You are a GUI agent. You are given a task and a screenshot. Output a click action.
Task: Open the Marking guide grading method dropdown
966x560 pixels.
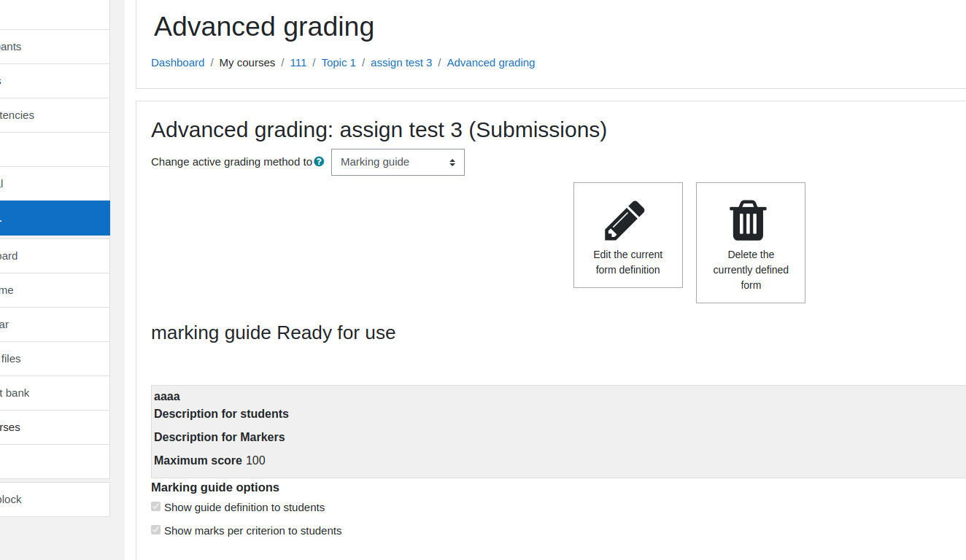(x=398, y=162)
